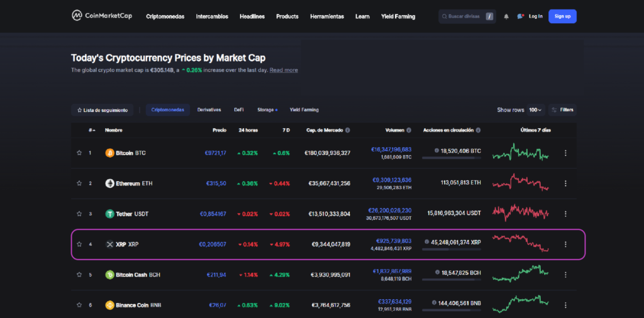Open Lista de seguimiento watchlist
Image resolution: width=644 pixels, height=318 pixels.
[103, 110]
